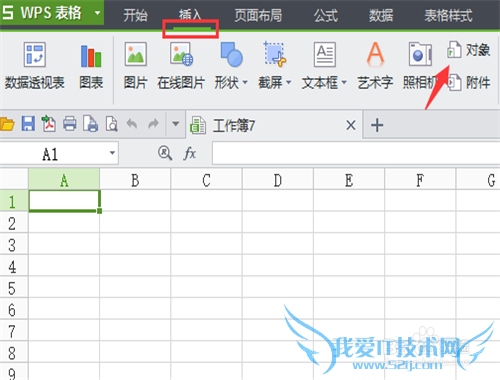Image resolution: width=500 pixels, height=380 pixels.
Task: Click into the formula bar input
Action: 356,153
